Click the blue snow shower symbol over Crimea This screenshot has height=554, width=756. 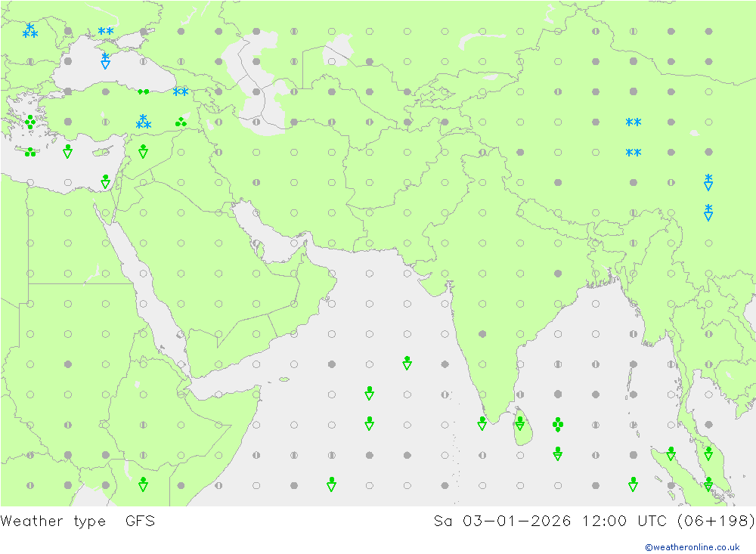pyautogui.click(x=106, y=61)
